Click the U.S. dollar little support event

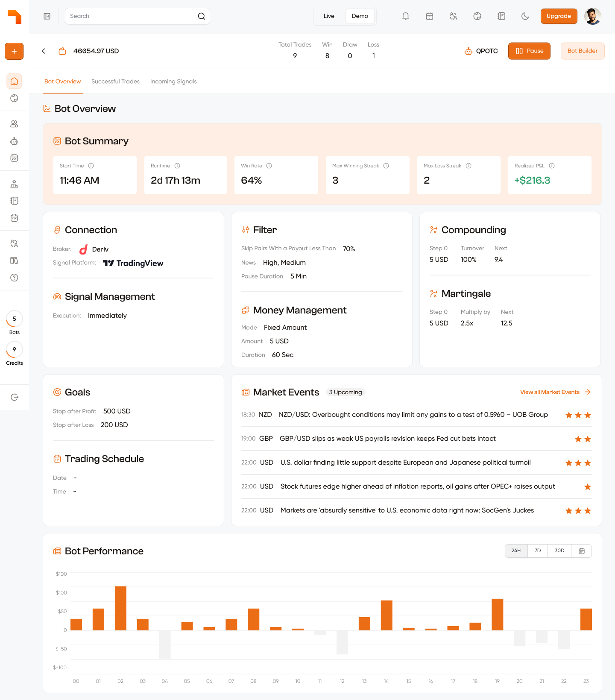coord(416,463)
